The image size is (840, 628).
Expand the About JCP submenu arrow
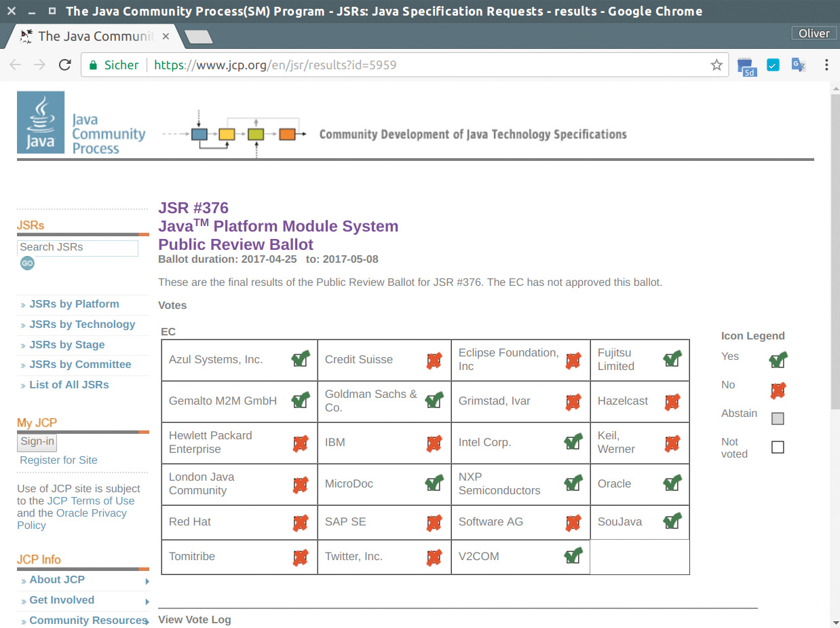pos(147,581)
